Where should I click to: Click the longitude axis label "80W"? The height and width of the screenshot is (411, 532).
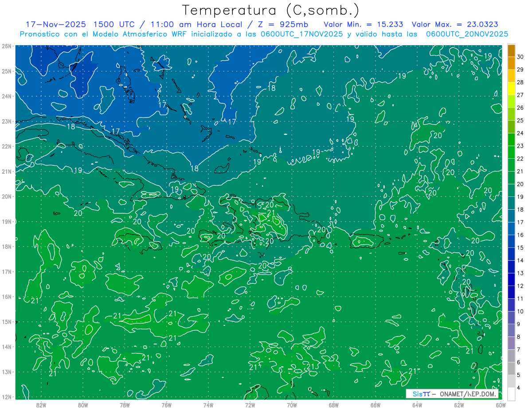83,405
